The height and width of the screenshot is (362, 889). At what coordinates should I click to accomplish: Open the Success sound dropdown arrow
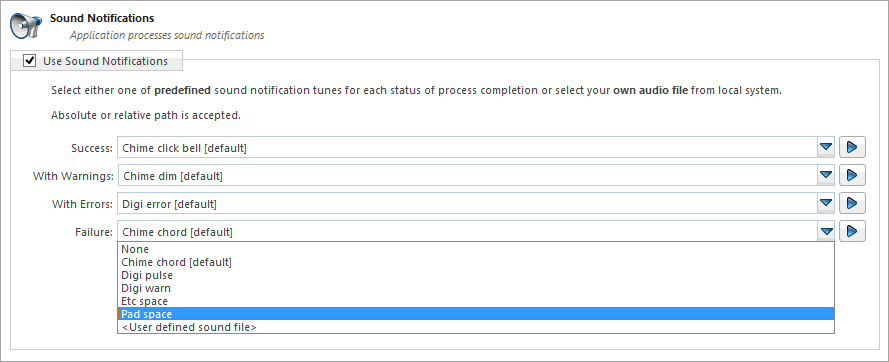pyautogui.click(x=826, y=148)
